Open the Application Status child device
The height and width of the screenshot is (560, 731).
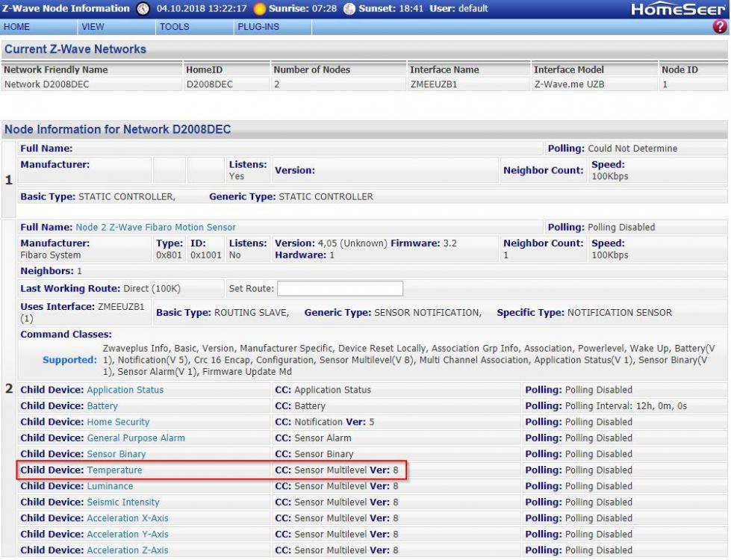(x=125, y=390)
